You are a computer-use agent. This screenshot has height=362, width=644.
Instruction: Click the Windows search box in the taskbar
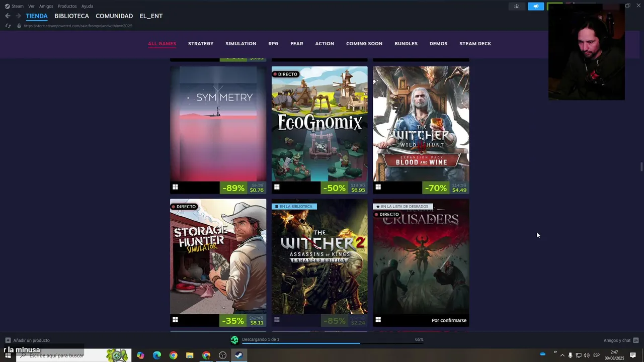pyautogui.click(x=74, y=355)
